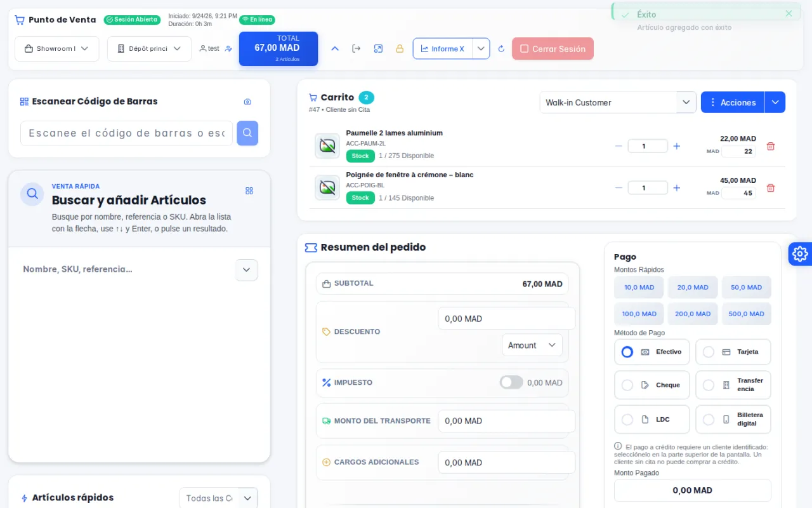Click the barcode search magnifier button
The height and width of the screenshot is (508, 812).
(x=247, y=133)
